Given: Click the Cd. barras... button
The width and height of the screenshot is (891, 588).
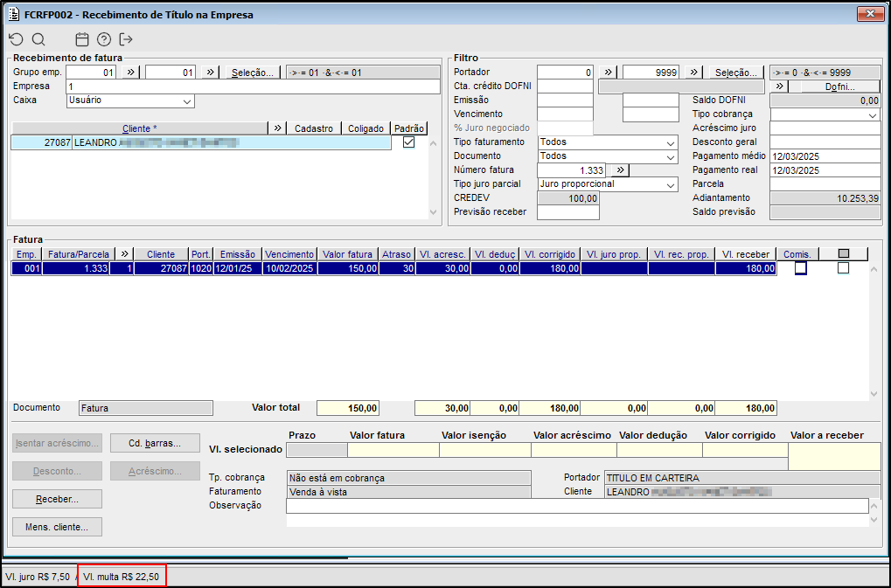Looking at the screenshot, I should (155, 443).
